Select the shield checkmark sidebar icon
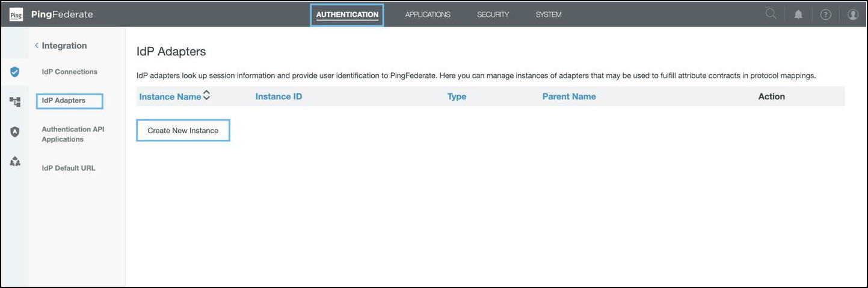Image resolution: width=868 pixels, height=288 pixels. (15, 72)
